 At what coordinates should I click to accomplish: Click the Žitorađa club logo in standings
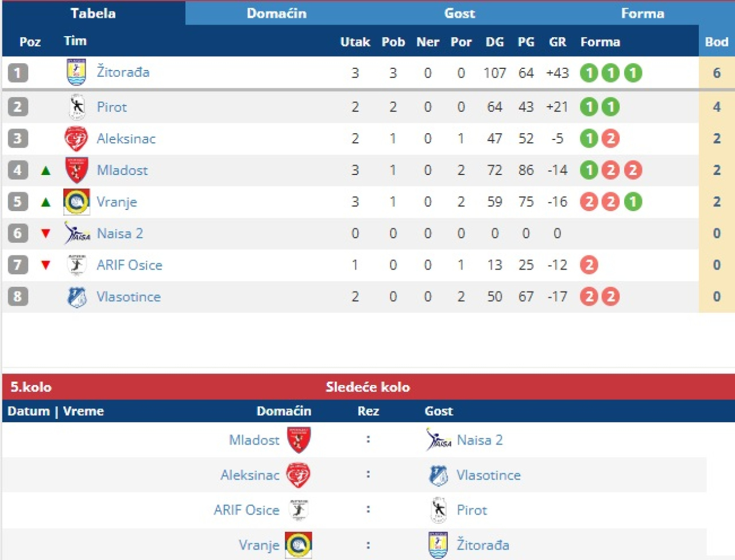[x=76, y=72]
